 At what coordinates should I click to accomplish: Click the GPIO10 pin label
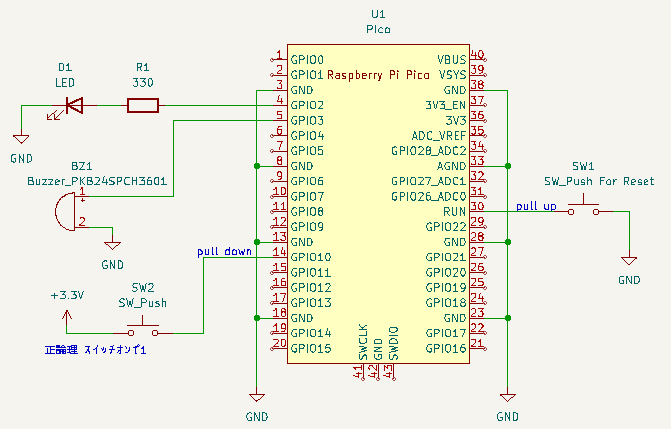coord(311,257)
